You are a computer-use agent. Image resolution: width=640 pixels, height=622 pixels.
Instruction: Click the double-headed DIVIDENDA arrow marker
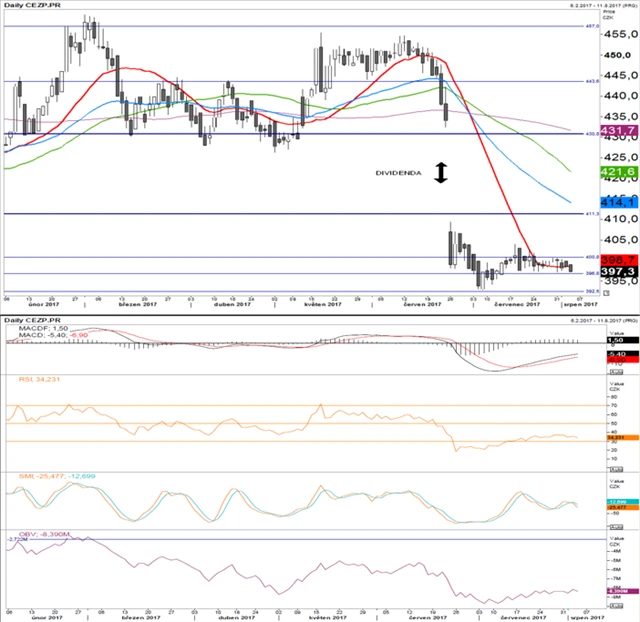click(x=441, y=172)
